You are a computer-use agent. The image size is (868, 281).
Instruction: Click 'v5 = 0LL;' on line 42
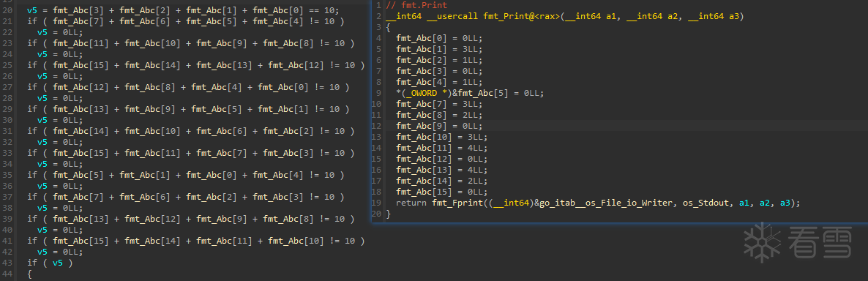tap(60, 252)
